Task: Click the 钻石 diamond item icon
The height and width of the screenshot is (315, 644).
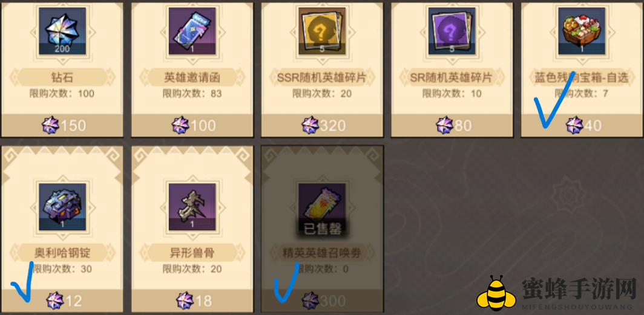Action: [62, 31]
